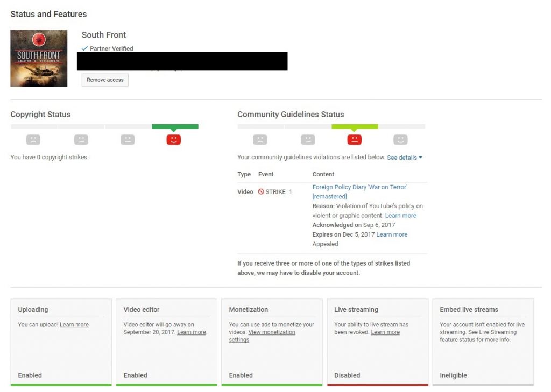Click Enabled status in the Uploading card
The height and width of the screenshot is (392, 551).
pos(30,375)
